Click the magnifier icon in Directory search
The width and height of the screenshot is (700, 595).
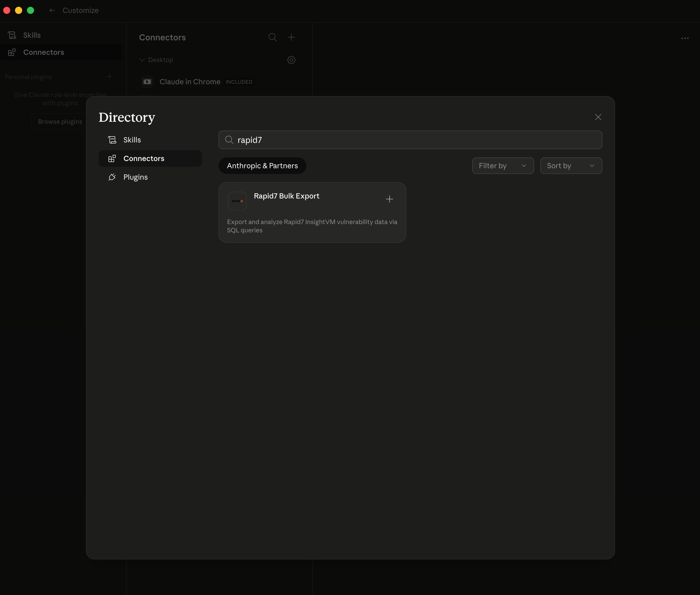pyautogui.click(x=229, y=140)
